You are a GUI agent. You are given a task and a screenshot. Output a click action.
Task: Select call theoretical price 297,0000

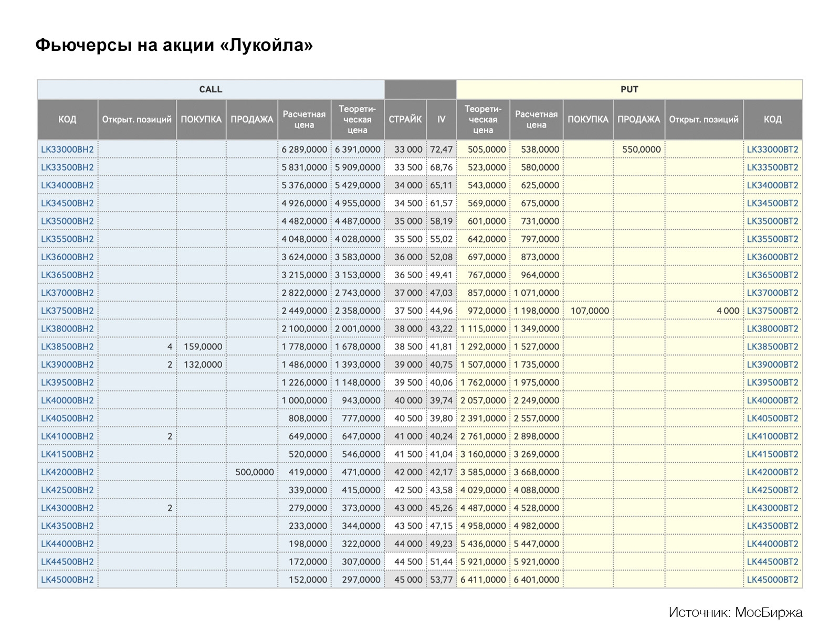tap(361, 579)
